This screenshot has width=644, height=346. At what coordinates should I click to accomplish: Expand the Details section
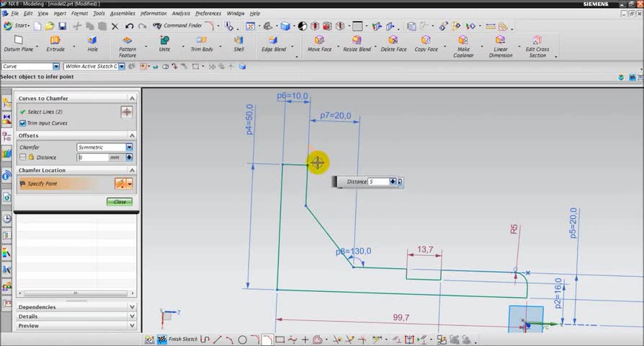tap(132, 316)
